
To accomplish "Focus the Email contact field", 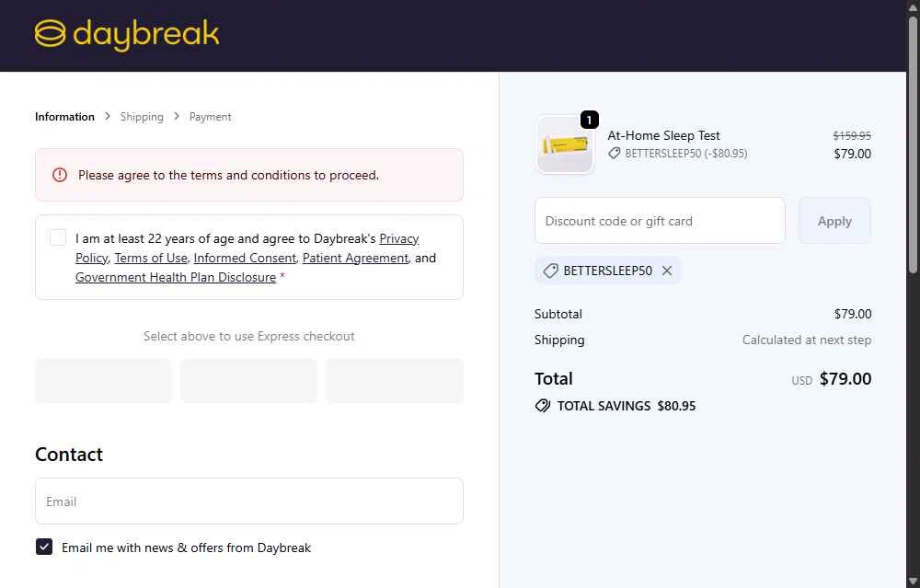I will [x=249, y=502].
